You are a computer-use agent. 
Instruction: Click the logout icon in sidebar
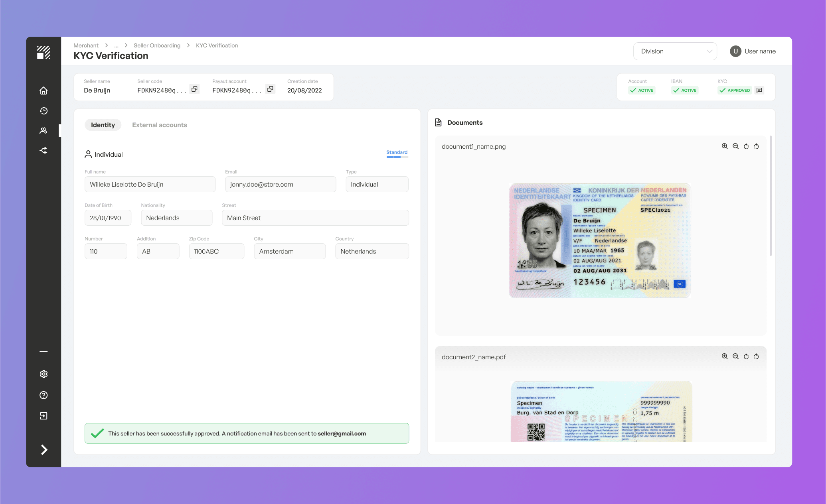[x=43, y=416]
